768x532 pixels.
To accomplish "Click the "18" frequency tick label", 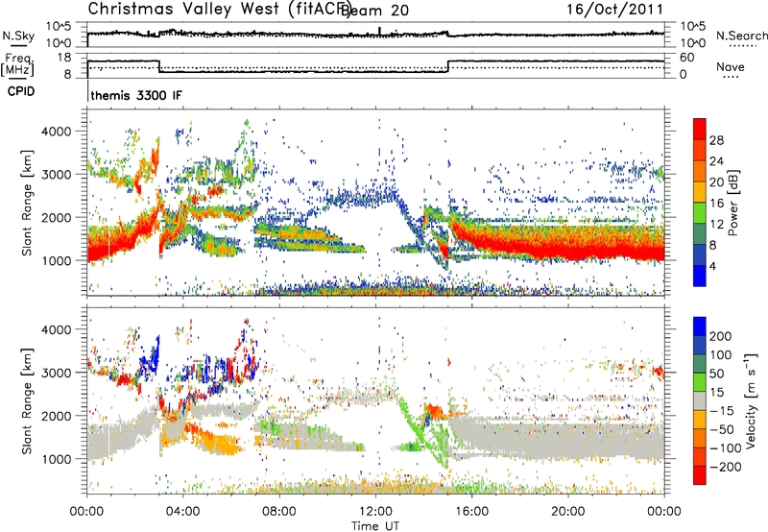I will tap(64, 58).
